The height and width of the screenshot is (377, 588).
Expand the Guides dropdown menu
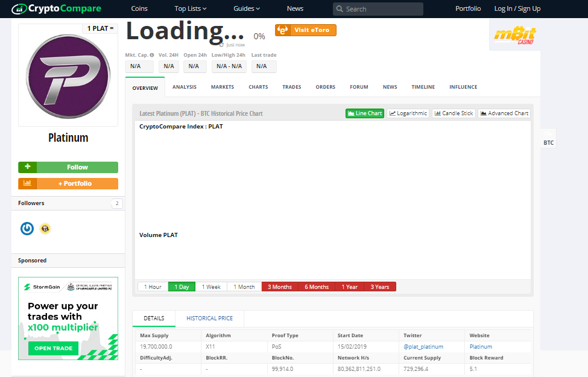247,8
